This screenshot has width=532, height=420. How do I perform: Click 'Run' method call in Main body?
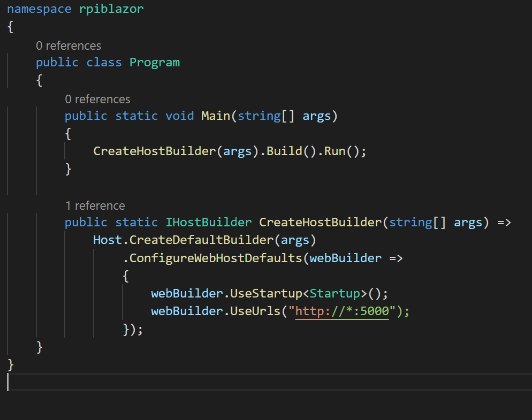coord(335,151)
